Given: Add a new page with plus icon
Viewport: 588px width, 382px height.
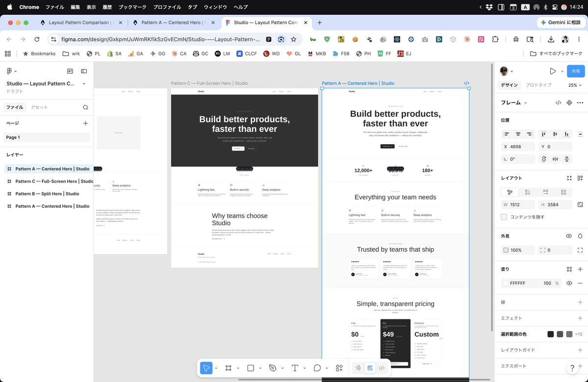Looking at the screenshot, I should point(85,123).
